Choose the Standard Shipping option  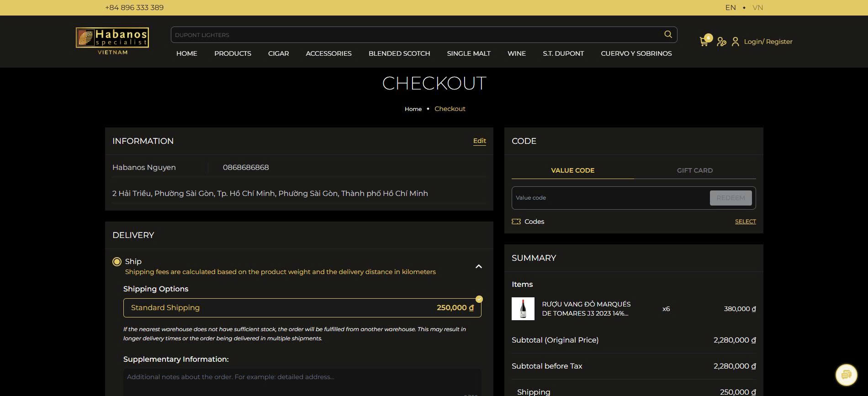[302, 308]
